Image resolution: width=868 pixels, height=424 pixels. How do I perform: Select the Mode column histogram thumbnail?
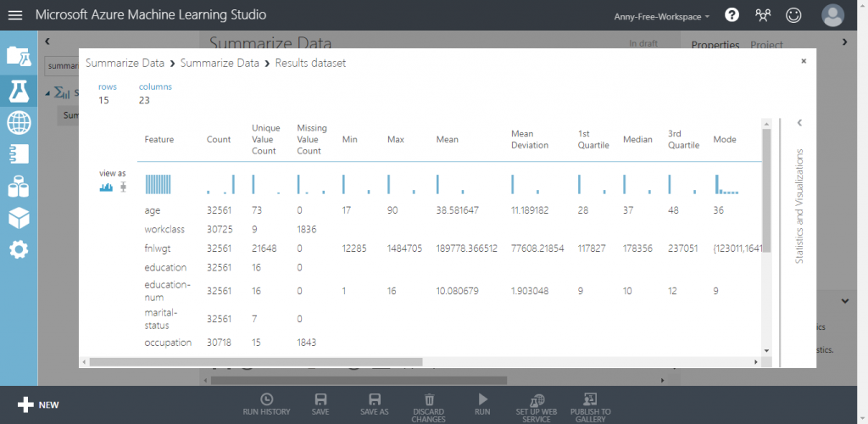[726, 184]
